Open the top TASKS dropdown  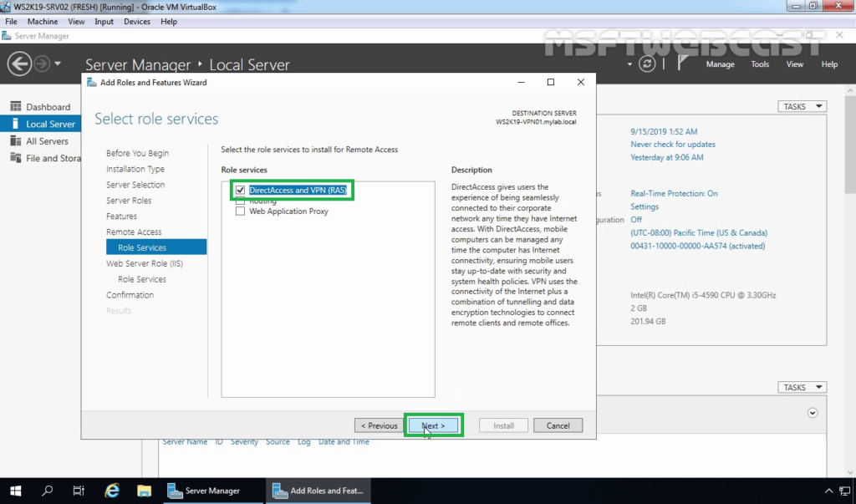tap(802, 106)
